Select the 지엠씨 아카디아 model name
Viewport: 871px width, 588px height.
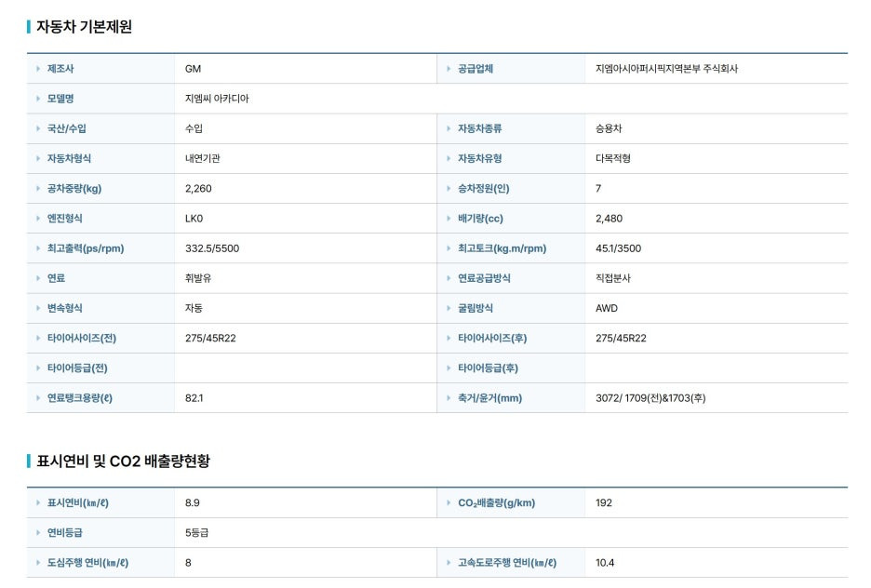tap(217, 99)
